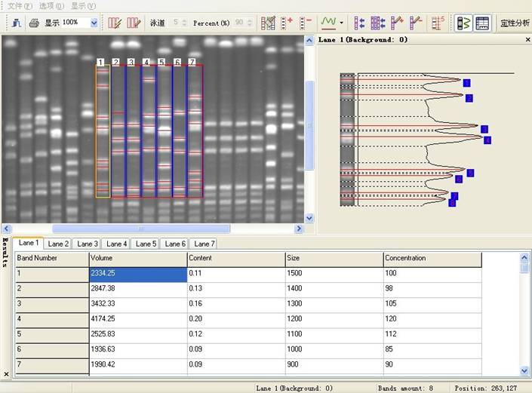This screenshot has width=532, height=393.
Task: Close the Results panel
Action: (x=6, y=373)
